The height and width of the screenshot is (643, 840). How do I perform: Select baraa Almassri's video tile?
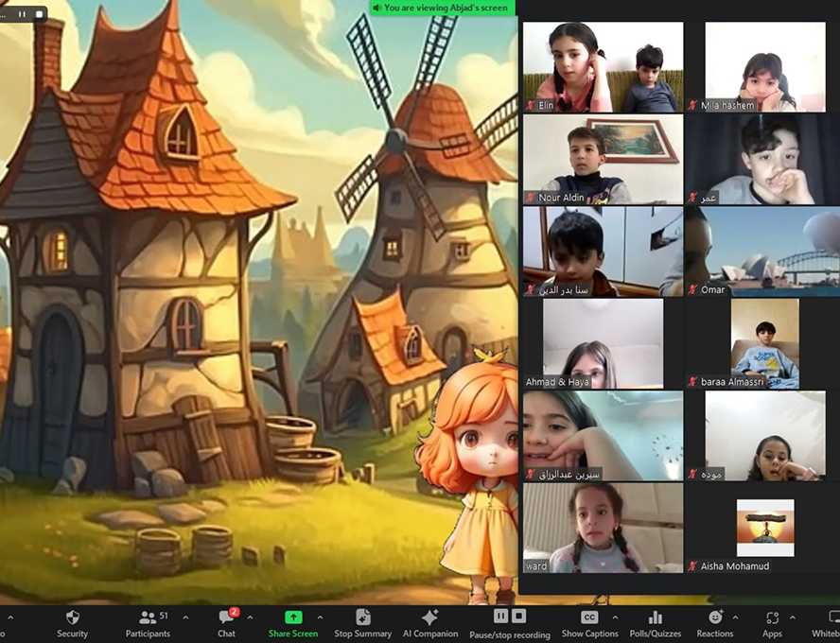pyautogui.click(x=764, y=343)
